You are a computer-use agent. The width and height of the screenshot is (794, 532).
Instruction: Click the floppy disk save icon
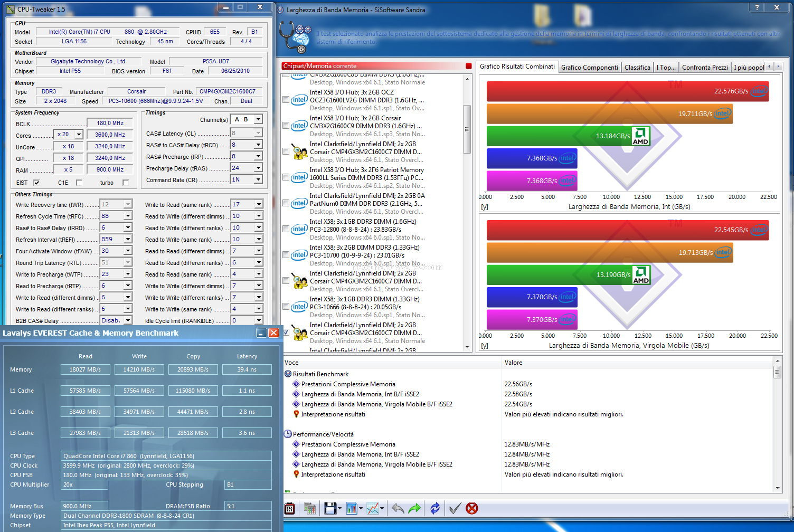330,508
